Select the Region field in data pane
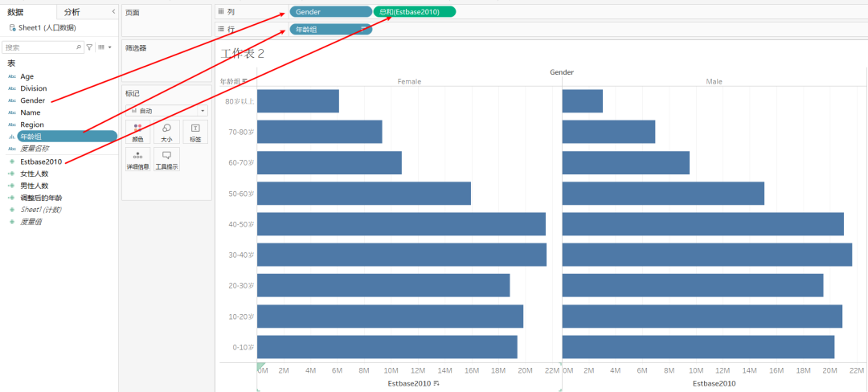This screenshot has height=392, width=868. [32, 125]
